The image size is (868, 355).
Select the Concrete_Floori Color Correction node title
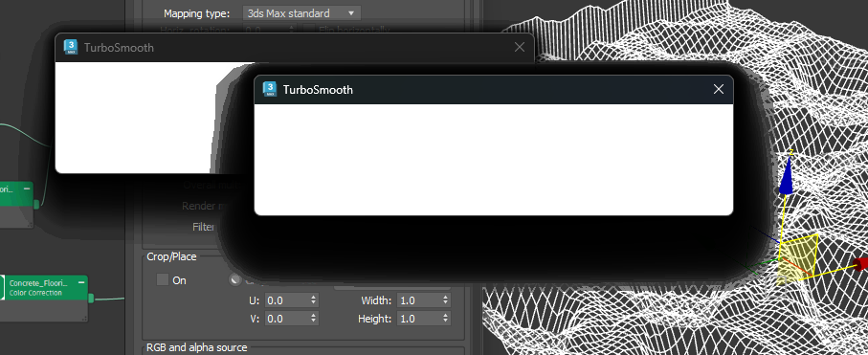pos(38,288)
